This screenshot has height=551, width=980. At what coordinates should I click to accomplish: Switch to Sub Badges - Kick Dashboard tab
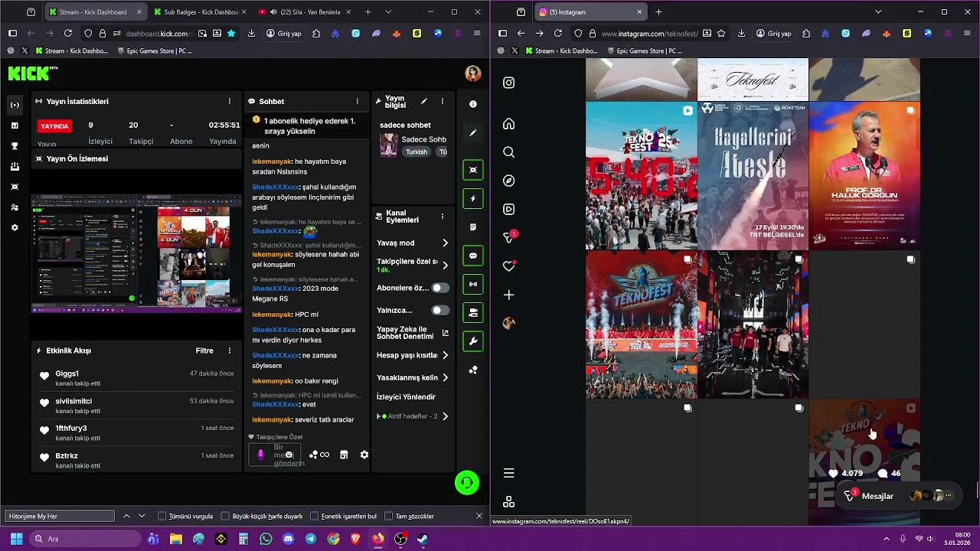point(200,12)
